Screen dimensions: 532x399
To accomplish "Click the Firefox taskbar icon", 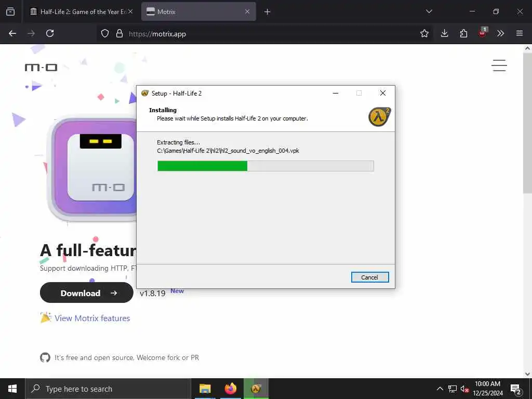I will pyautogui.click(x=230, y=389).
